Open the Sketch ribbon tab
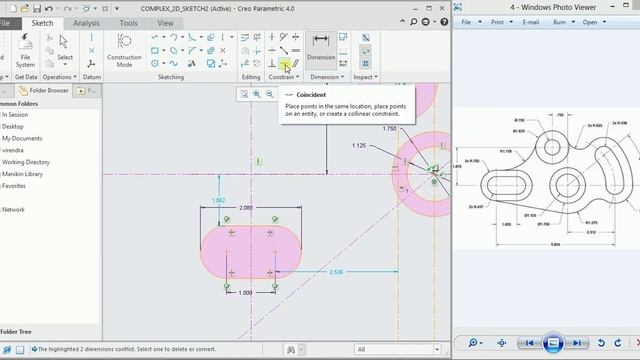The image size is (640, 360). [42, 23]
